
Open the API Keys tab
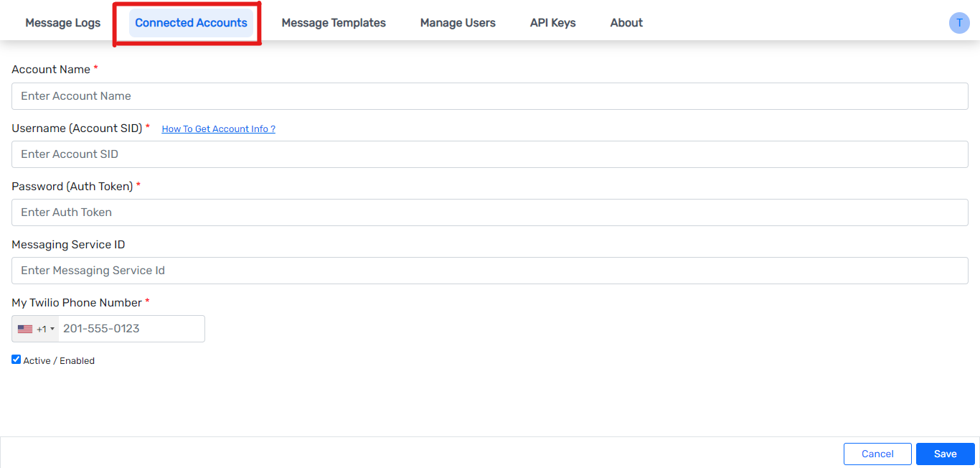click(553, 23)
